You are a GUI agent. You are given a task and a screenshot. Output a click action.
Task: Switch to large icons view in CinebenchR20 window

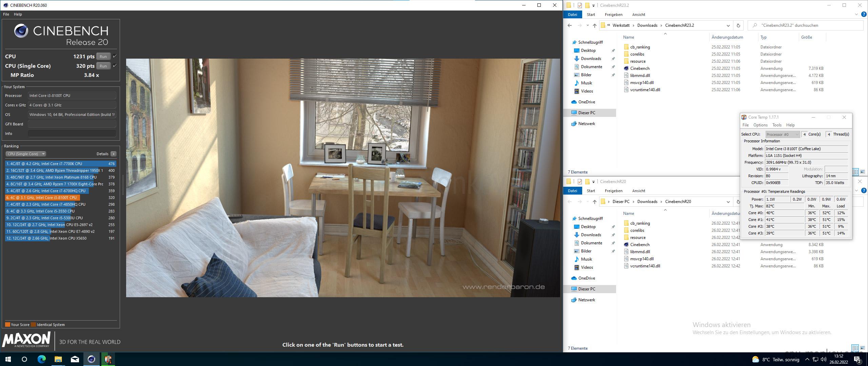(862, 348)
